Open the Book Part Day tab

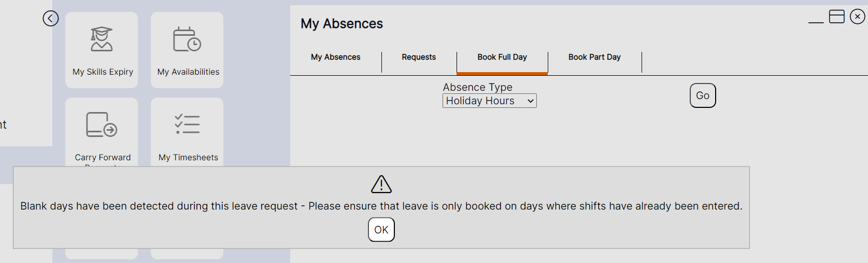point(594,57)
